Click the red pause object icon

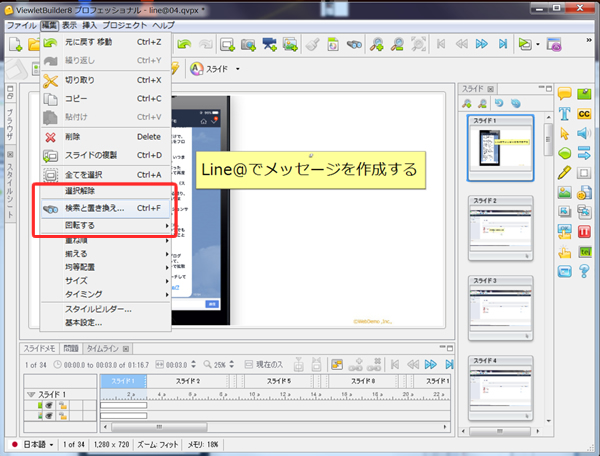[584, 232]
